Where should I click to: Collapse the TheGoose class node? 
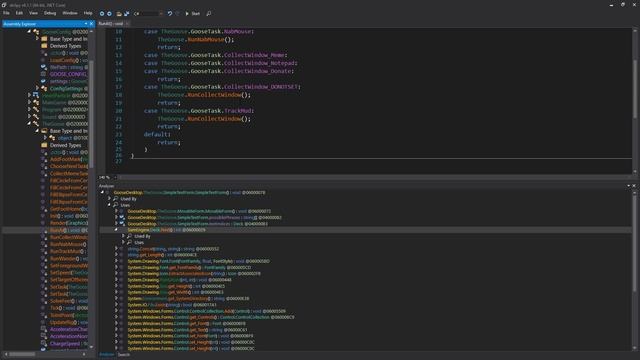pyautogui.click(x=29, y=124)
